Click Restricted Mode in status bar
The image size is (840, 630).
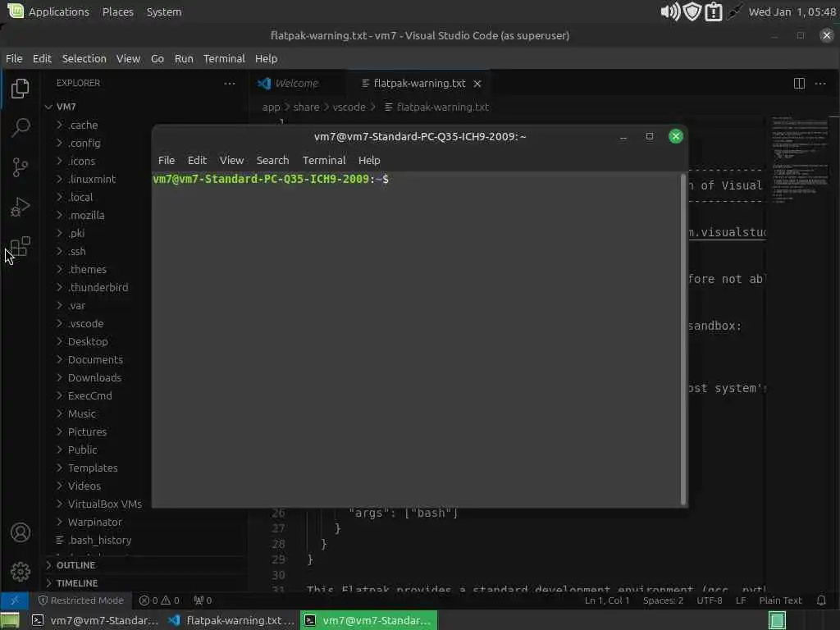pyautogui.click(x=81, y=600)
